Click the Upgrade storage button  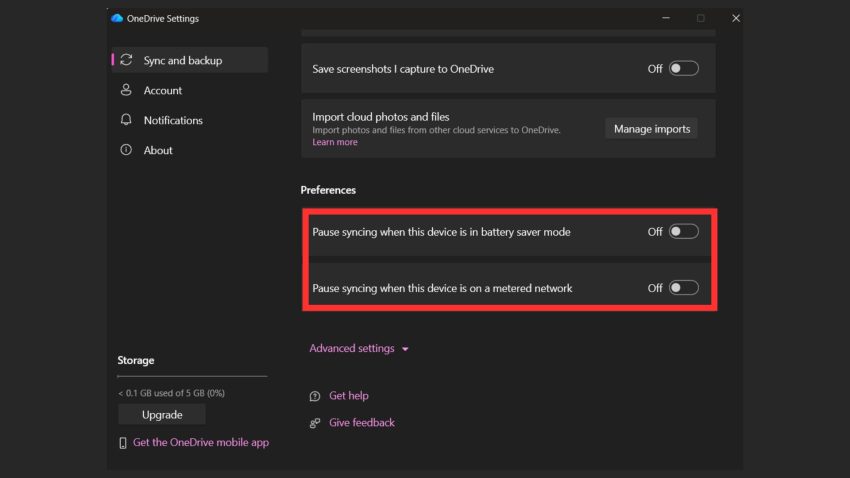pyautogui.click(x=162, y=415)
